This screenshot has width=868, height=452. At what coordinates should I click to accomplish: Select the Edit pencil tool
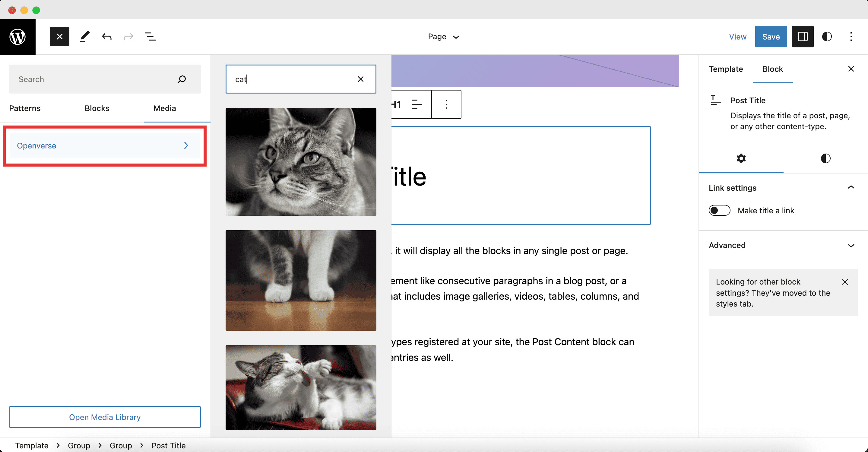click(x=85, y=37)
